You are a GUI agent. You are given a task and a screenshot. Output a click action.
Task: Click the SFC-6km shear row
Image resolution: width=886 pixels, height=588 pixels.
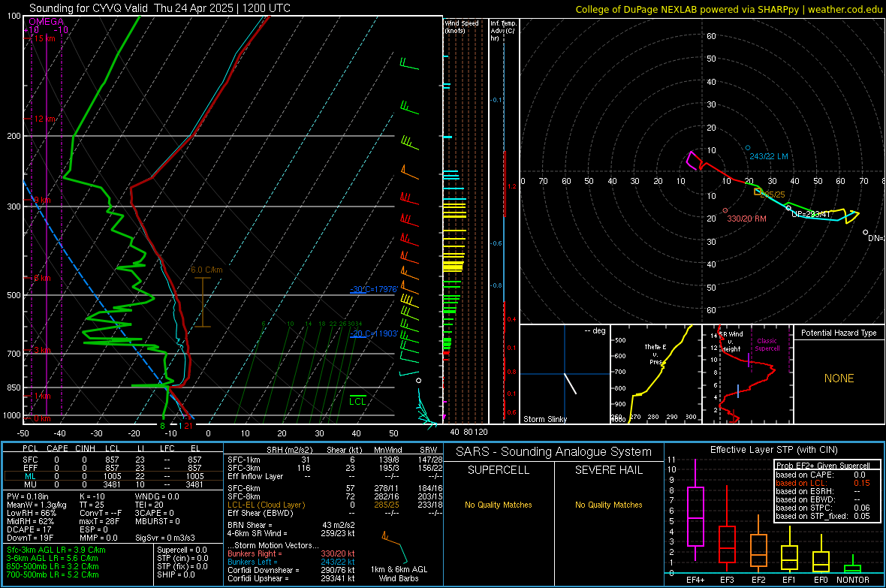335,488
